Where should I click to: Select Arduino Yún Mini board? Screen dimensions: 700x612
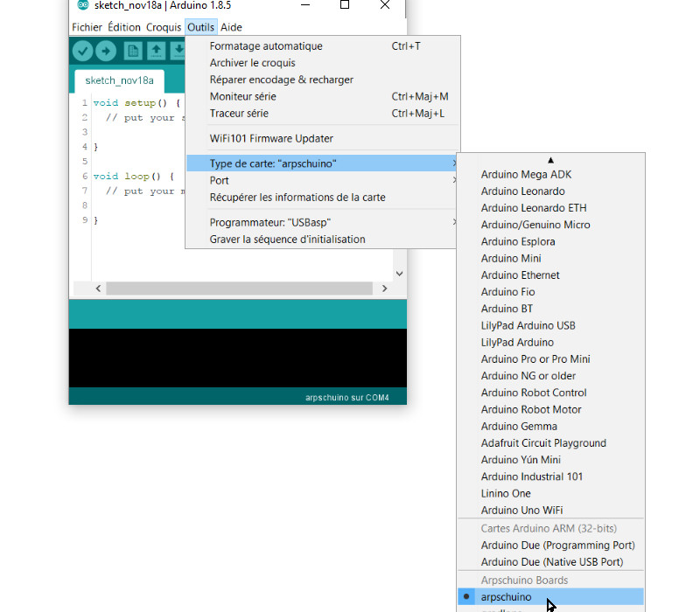tap(551, 460)
